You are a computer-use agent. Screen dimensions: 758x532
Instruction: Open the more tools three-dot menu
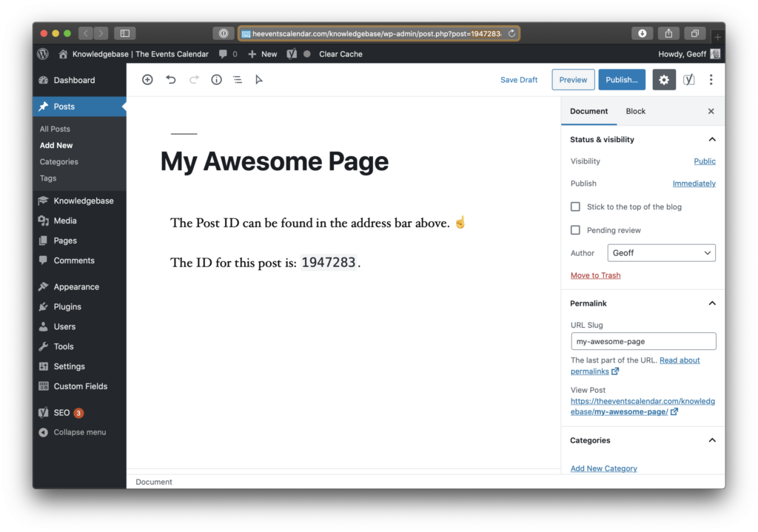click(711, 80)
